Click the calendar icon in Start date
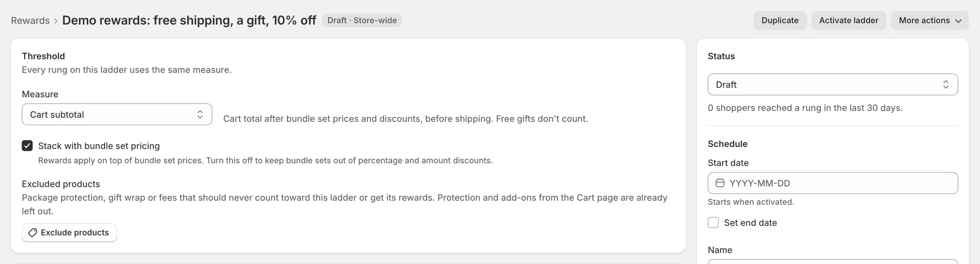The width and height of the screenshot is (980, 264). [720, 183]
